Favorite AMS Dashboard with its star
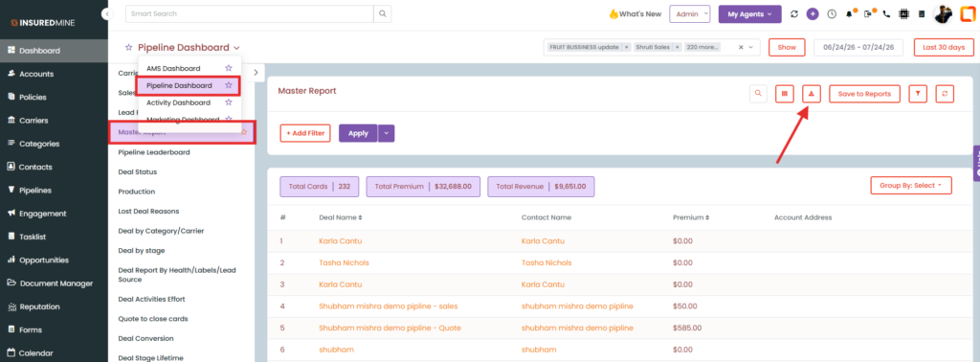The height and width of the screenshot is (362, 980). pos(229,68)
